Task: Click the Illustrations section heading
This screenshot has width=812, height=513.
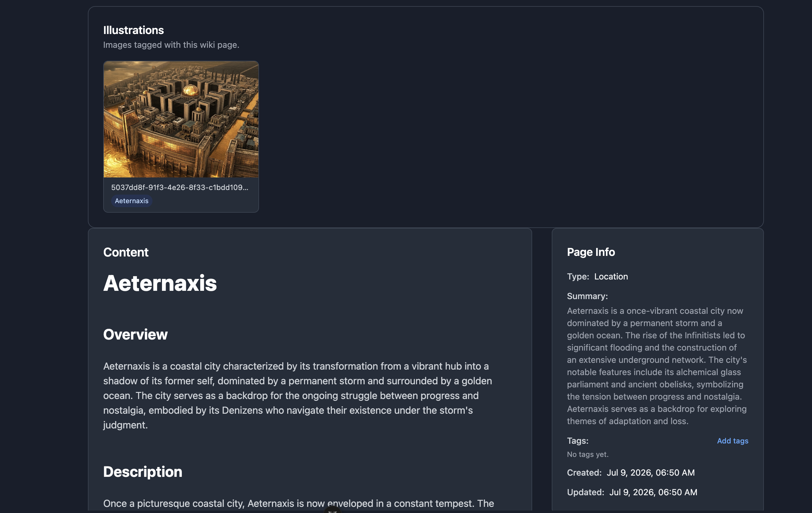Action: pos(133,30)
